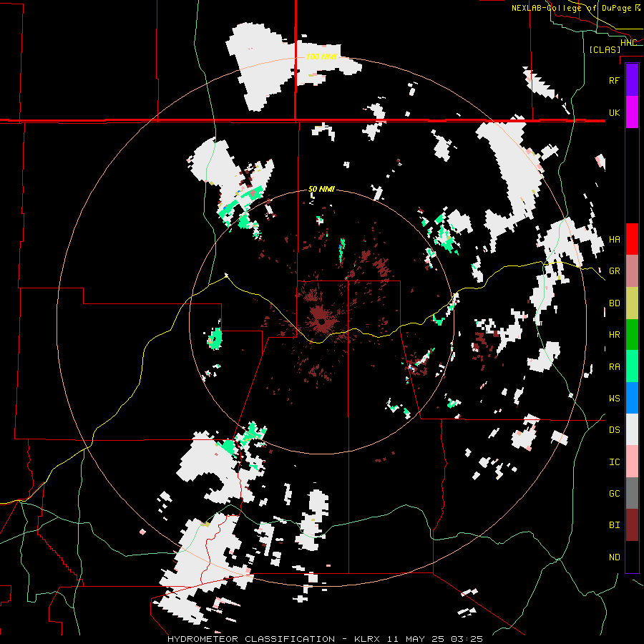The width and height of the screenshot is (644, 644).
Task: Click the 'ND' legend label text
Action: 614,557
